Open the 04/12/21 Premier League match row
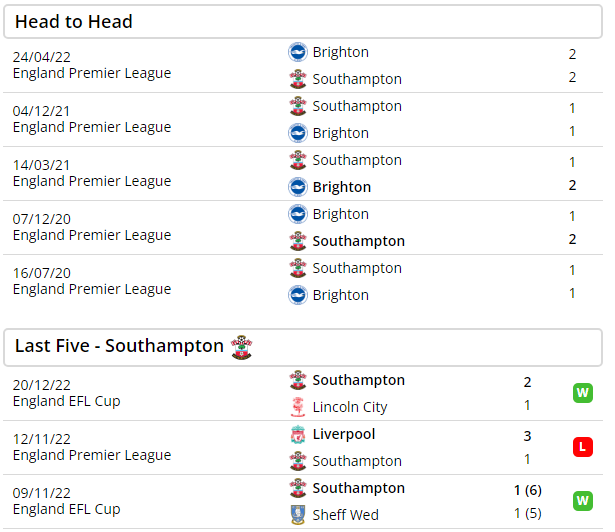The width and height of the screenshot is (615, 532). (x=303, y=120)
